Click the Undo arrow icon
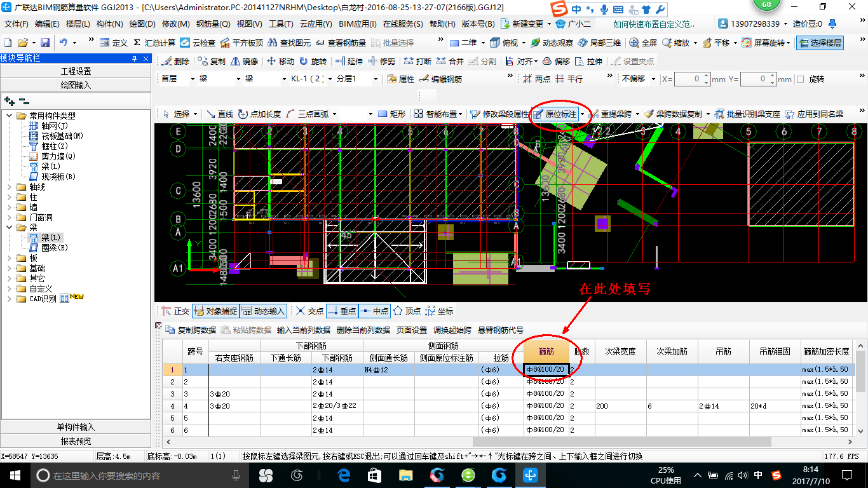 pos(64,43)
